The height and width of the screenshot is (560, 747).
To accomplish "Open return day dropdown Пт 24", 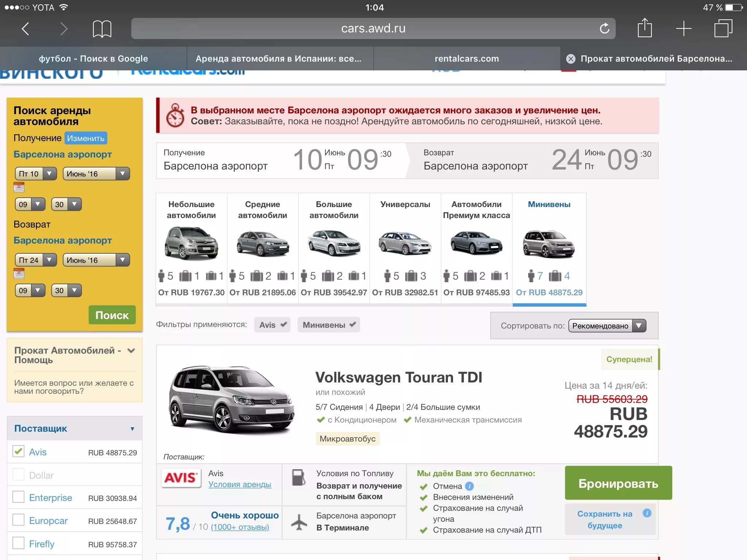I will click(x=36, y=260).
